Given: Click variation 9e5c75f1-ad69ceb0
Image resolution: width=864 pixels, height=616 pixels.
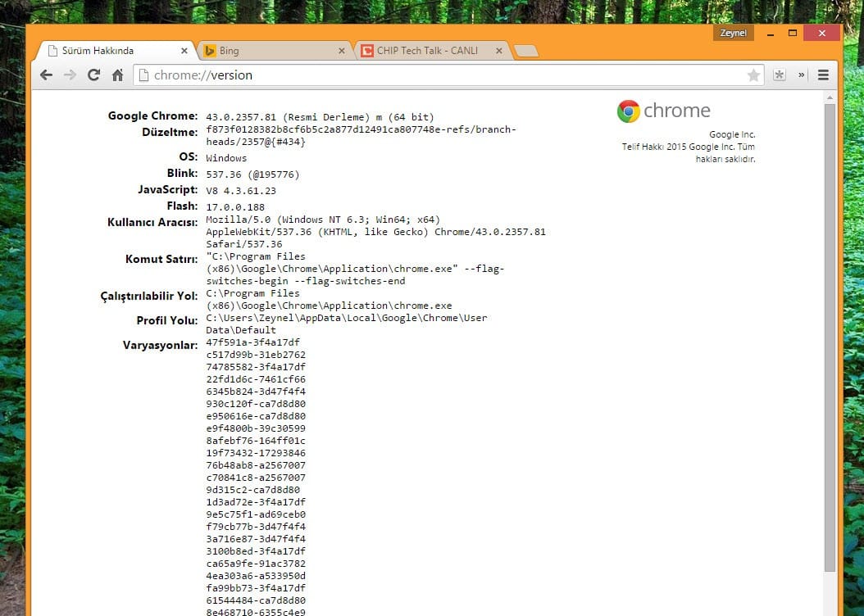Looking at the screenshot, I should (256, 514).
